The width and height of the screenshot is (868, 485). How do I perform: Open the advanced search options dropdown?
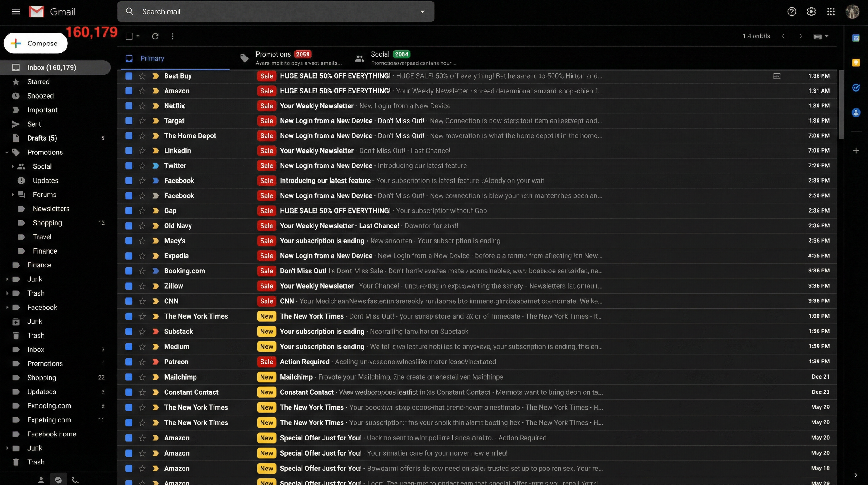click(422, 11)
